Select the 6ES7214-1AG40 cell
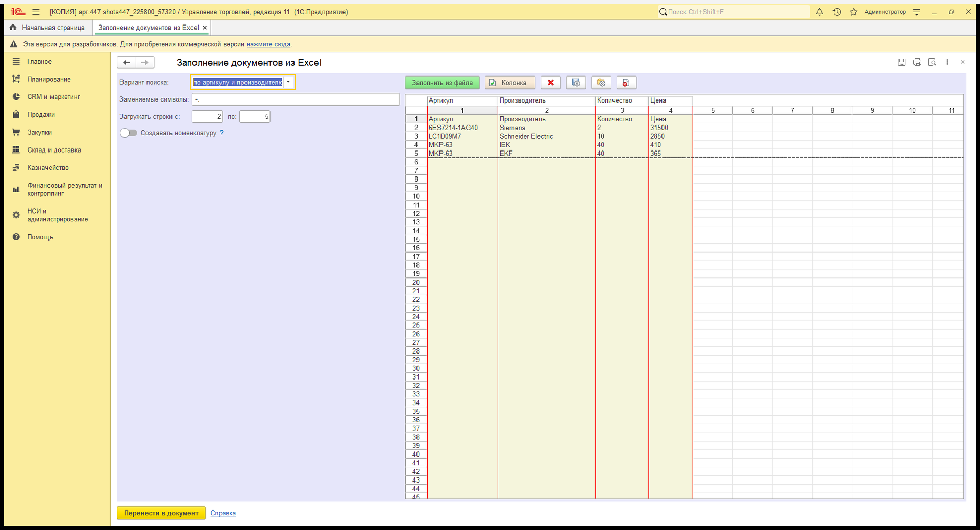Image resolution: width=980 pixels, height=530 pixels. 462,128
